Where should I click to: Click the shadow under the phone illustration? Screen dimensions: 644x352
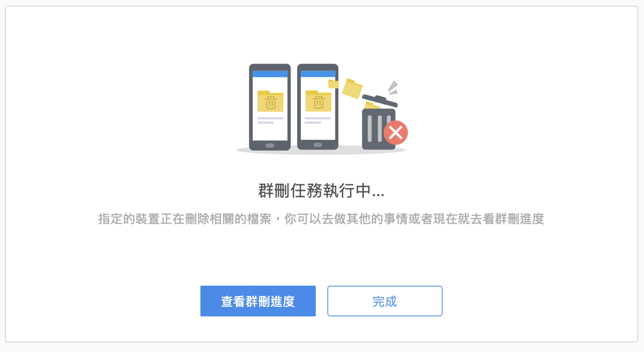(321, 151)
